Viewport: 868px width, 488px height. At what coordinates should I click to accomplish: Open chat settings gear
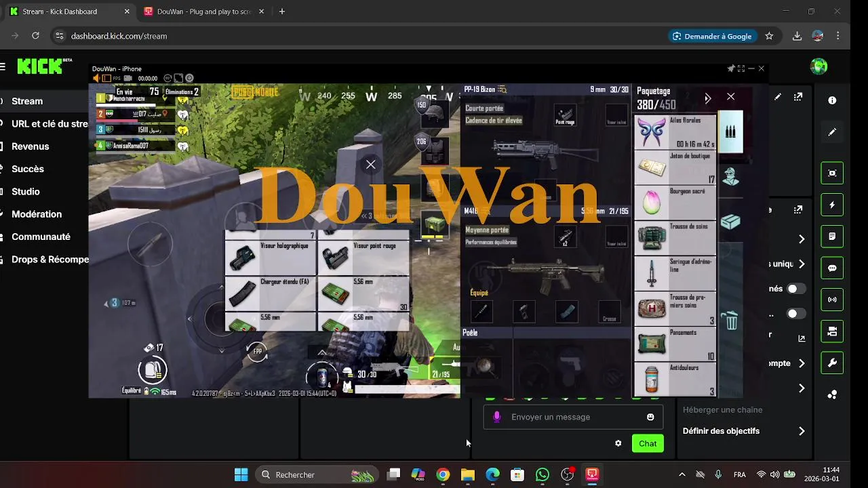[618, 443]
